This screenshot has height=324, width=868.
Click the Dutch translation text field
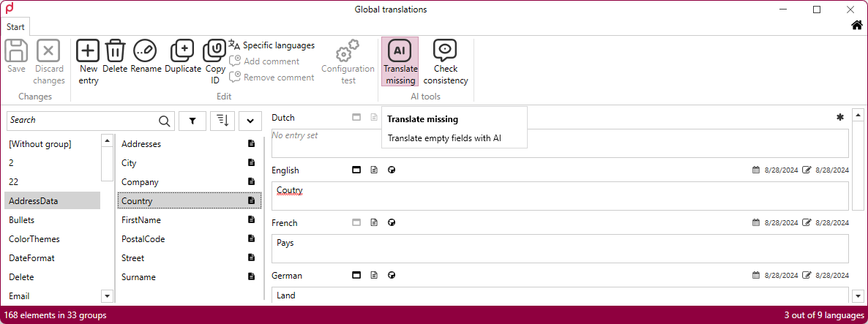tap(560, 144)
